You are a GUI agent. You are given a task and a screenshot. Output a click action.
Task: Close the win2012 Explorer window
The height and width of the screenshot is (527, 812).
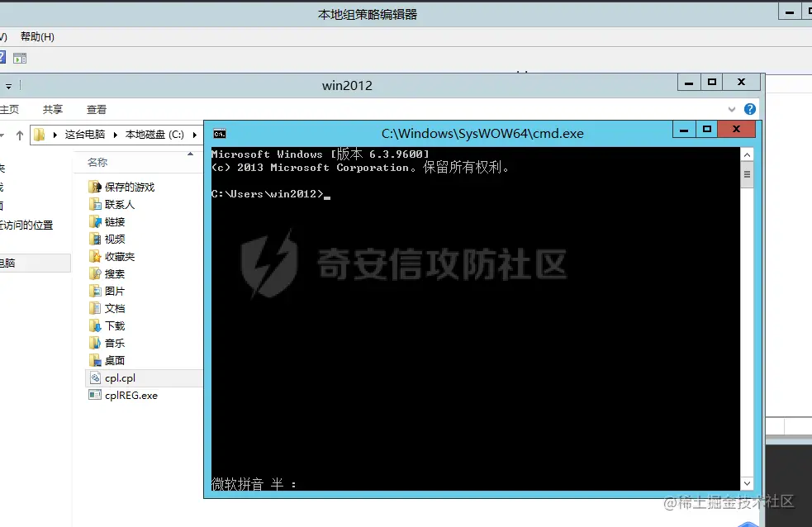pyautogui.click(x=742, y=82)
